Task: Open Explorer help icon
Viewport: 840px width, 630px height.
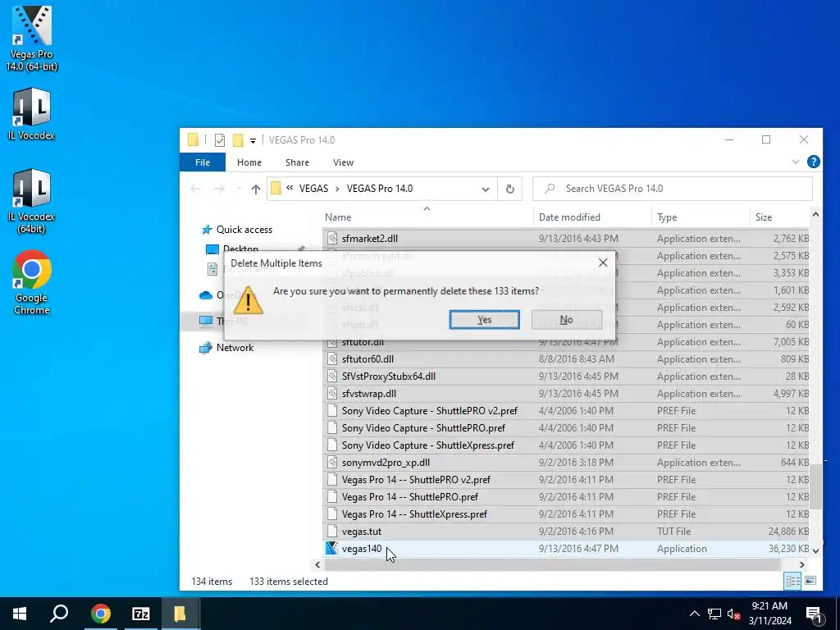Action: click(813, 162)
